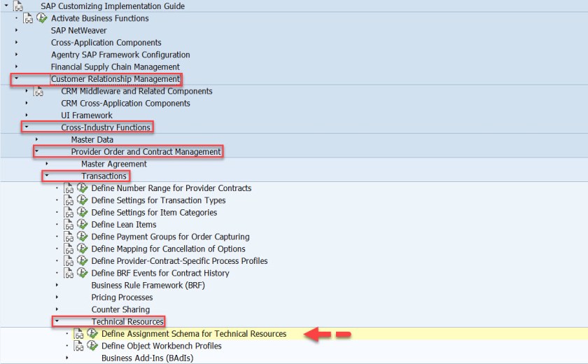
Task: Execute Define Assignment Schema for Technical Resources
Action: [x=92, y=333]
